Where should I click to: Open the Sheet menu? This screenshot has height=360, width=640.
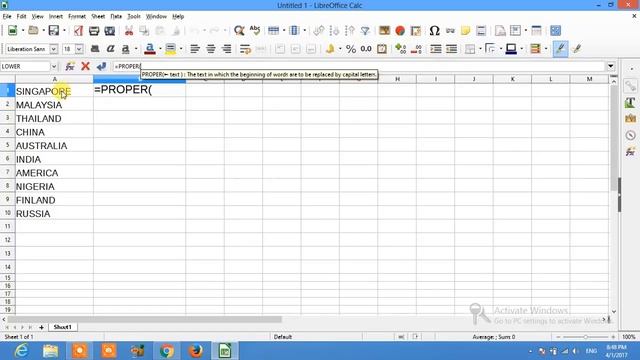(98, 16)
